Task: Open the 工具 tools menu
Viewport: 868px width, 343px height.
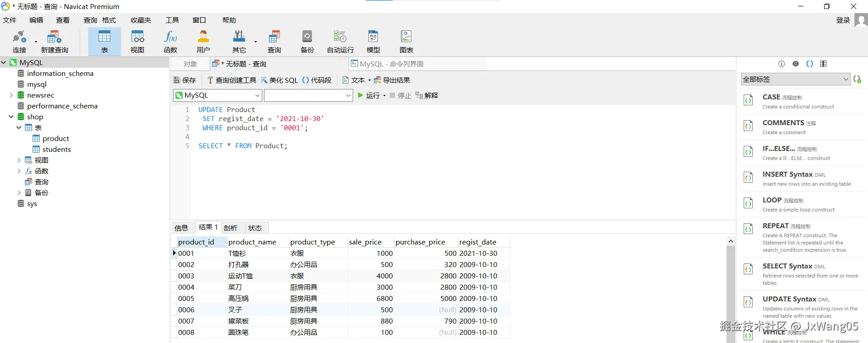Action: point(172,20)
